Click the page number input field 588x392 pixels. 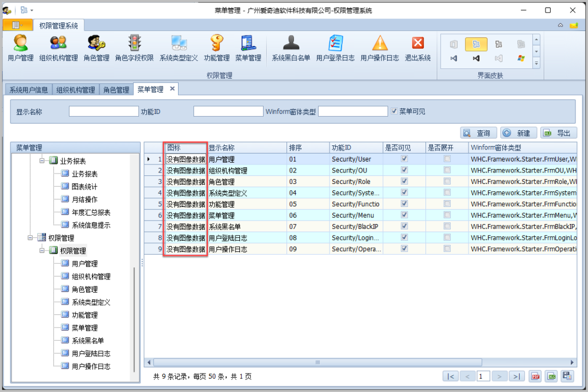click(483, 376)
